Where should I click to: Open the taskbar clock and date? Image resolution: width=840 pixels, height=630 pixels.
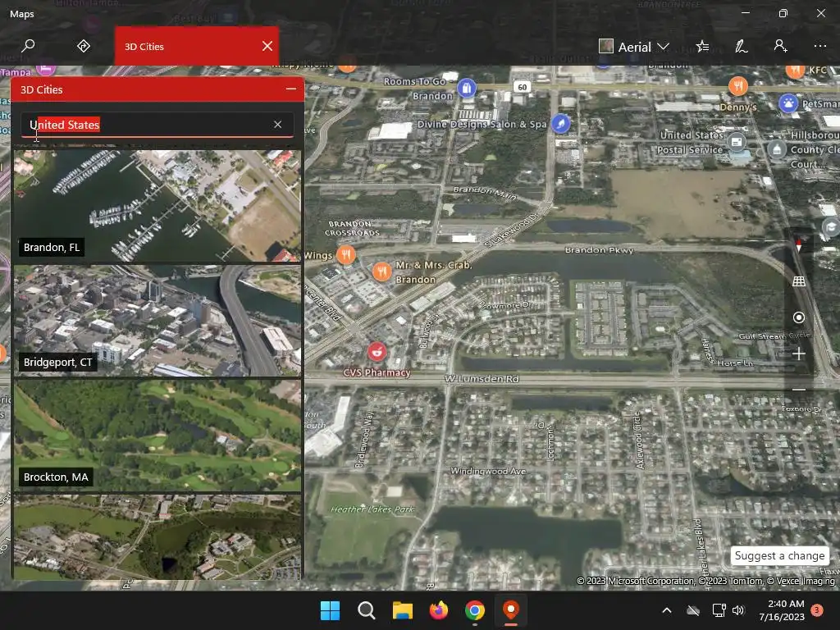click(782, 610)
